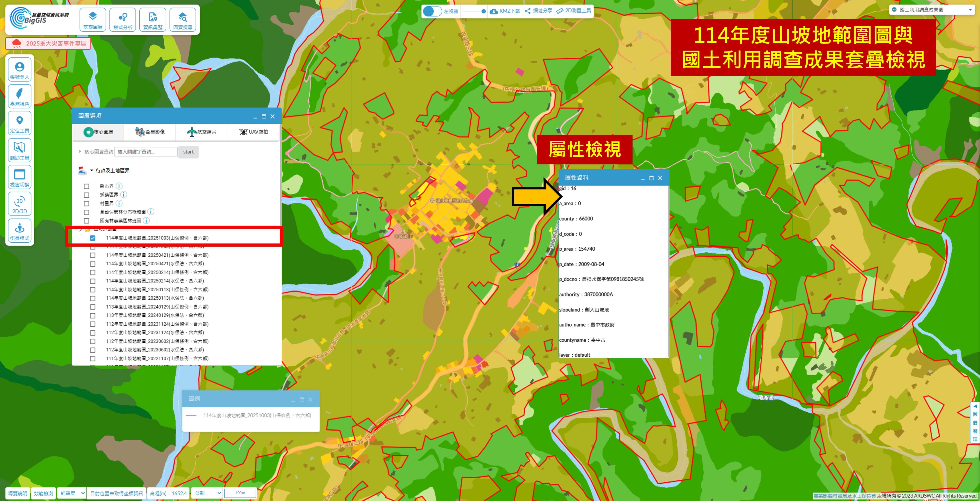Check the 縣市界 layer checkbox

(86, 186)
